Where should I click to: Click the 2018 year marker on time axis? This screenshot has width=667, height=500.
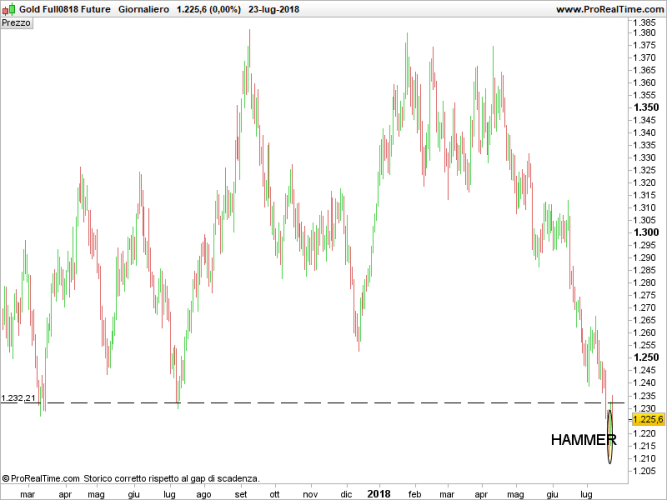point(378,494)
